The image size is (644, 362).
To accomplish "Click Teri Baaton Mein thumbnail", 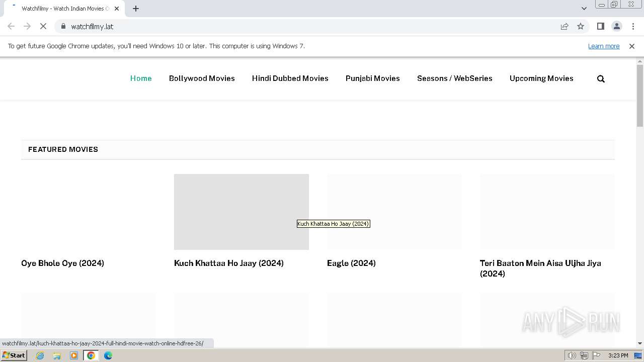I will 547,212.
